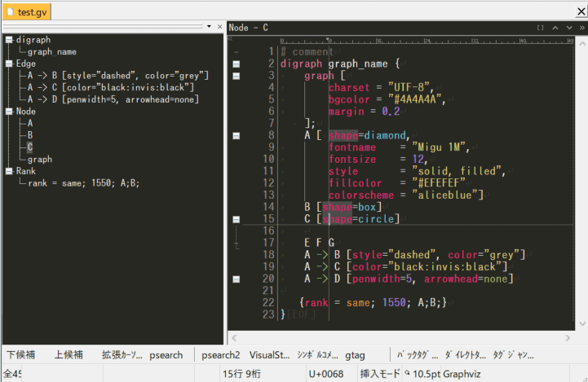Fold the graph block at line 3
Viewport: 588px width, 382px height.
pyautogui.click(x=237, y=76)
